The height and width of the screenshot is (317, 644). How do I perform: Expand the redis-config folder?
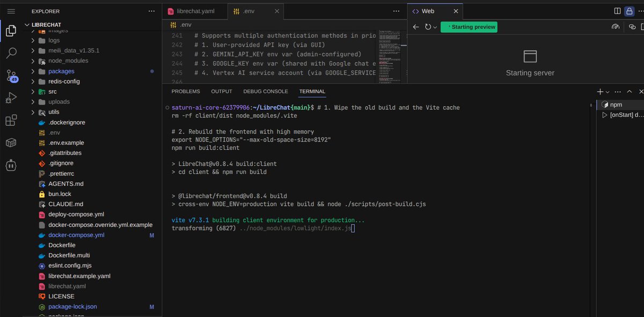(x=64, y=81)
